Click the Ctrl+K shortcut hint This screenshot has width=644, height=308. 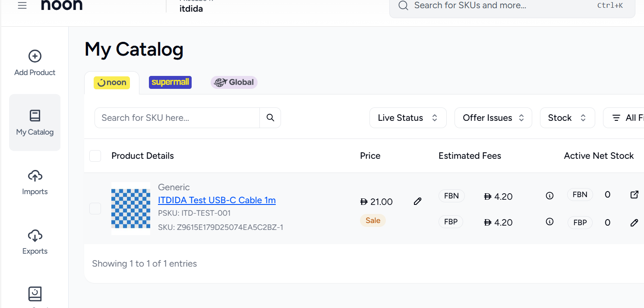tap(610, 6)
